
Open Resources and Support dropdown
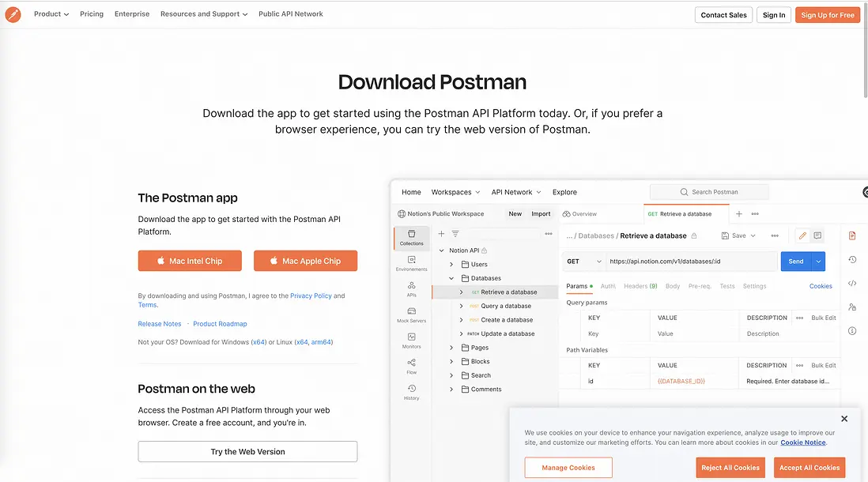[x=204, y=14]
